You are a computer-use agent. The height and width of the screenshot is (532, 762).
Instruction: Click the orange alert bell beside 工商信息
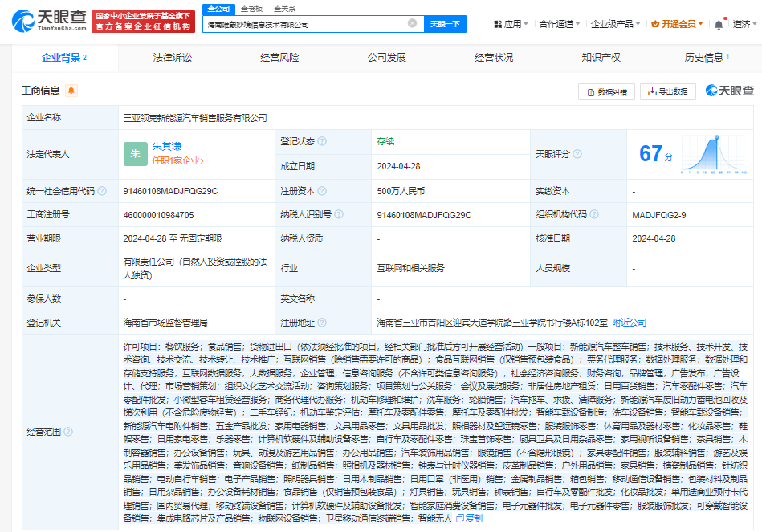pos(71,91)
